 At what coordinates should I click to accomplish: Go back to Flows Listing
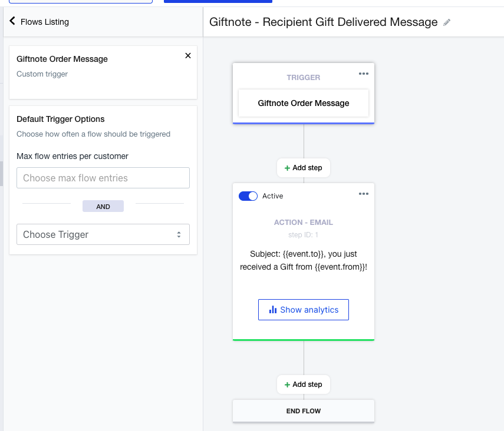39,22
